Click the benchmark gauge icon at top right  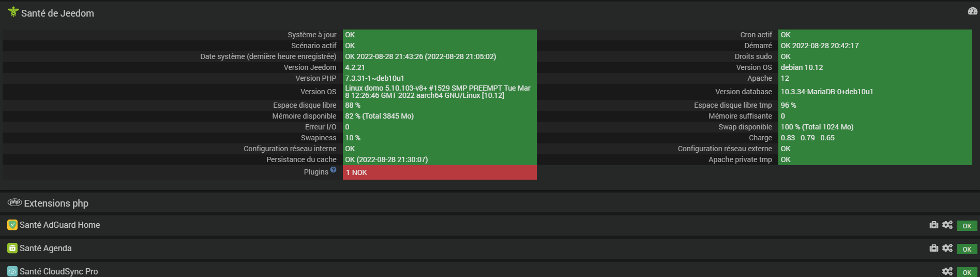(972, 11)
